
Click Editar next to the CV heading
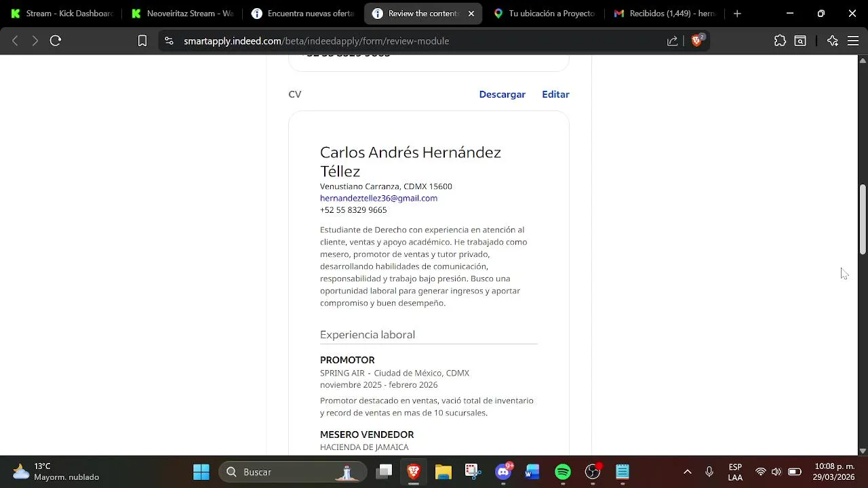pos(555,94)
